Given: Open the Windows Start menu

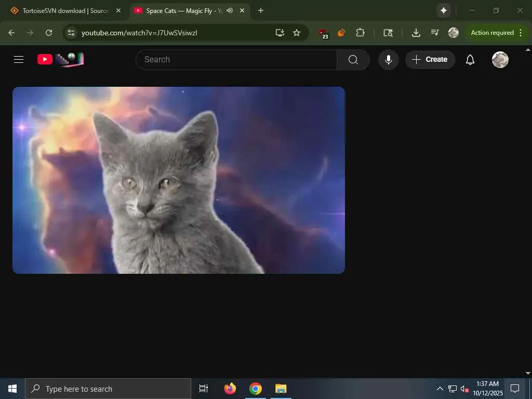Looking at the screenshot, I should tap(12, 389).
